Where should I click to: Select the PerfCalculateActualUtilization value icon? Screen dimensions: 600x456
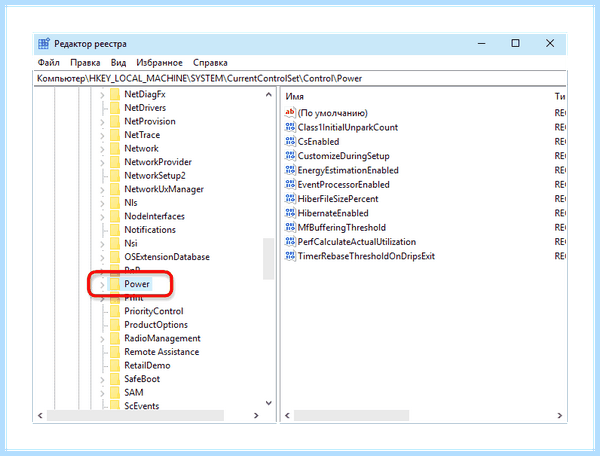click(x=290, y=242)
